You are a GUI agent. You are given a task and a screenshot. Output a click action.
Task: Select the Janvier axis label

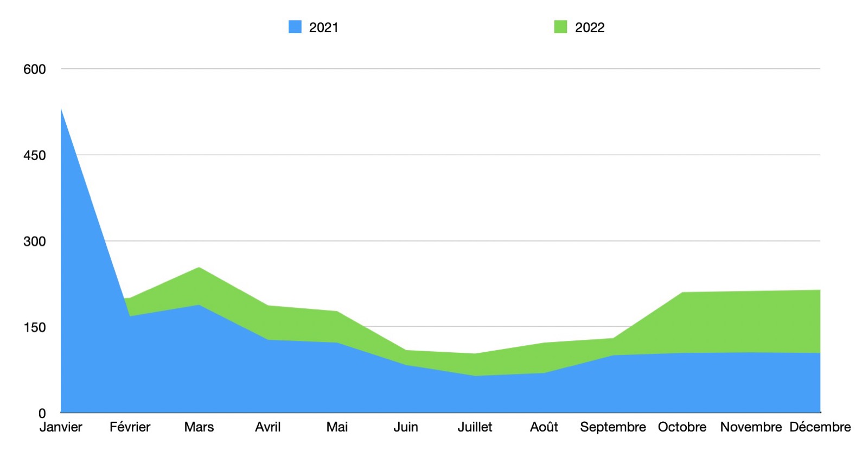[61, 427]
